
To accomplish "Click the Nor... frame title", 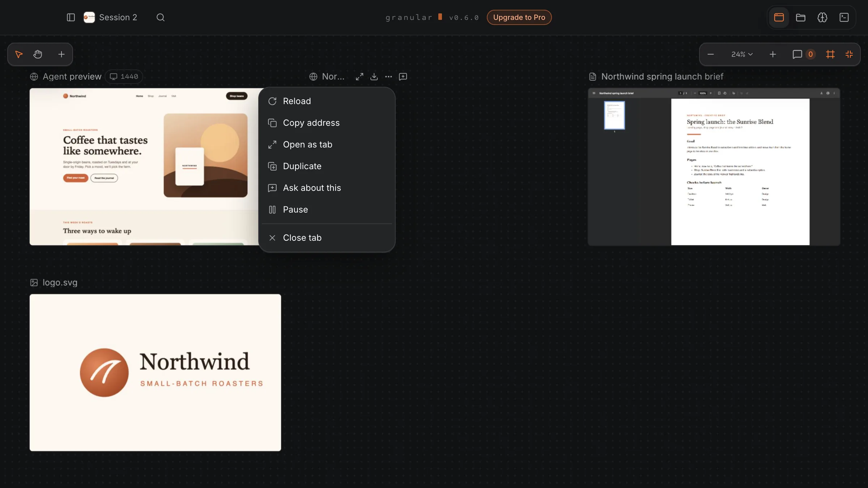I will point(333,77).
